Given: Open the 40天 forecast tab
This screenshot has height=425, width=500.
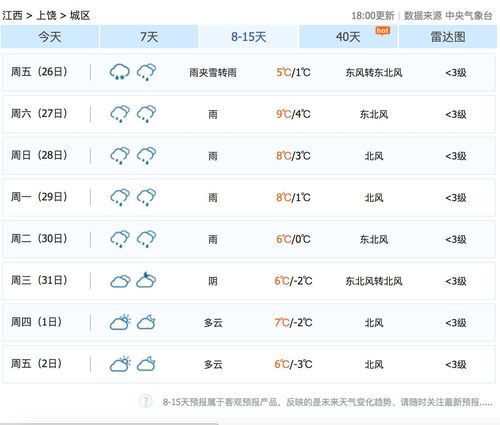Looking at the screenshot, I should [348, 37].
